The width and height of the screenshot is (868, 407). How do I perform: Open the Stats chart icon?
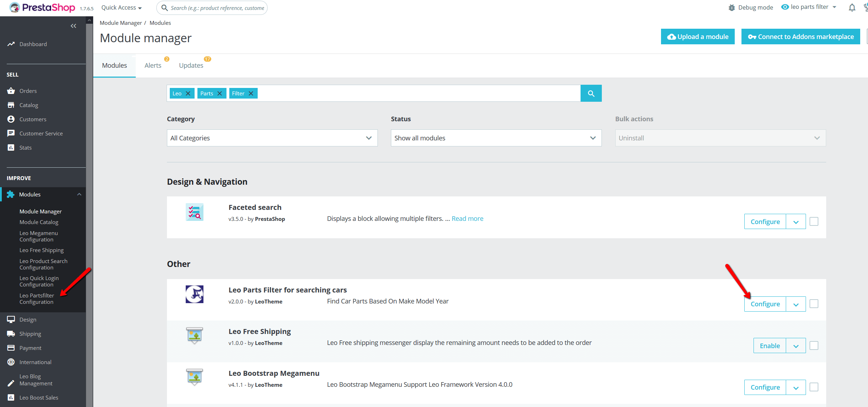pos(11,147)
